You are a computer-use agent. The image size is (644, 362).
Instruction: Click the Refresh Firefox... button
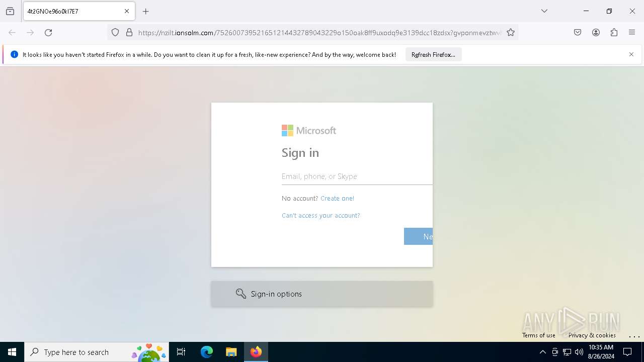[x=433, y=54]
